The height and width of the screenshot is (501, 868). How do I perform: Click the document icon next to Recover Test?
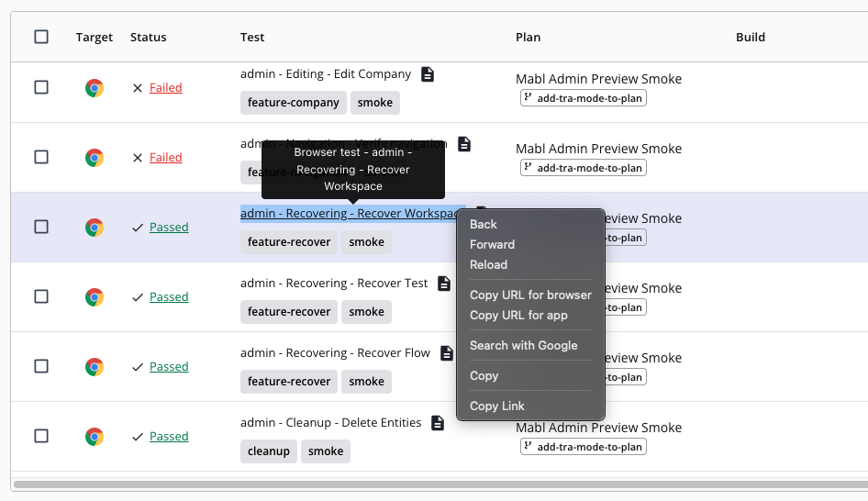444,284
